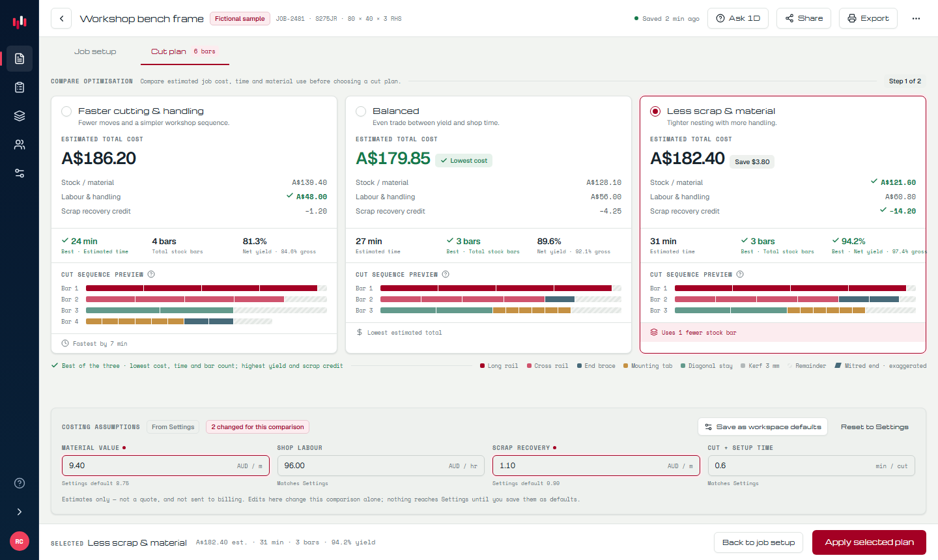The image size is (938, 560).
Task: Click the dollar icon beside Lowest estimated total
Action: tap(360, 332)
